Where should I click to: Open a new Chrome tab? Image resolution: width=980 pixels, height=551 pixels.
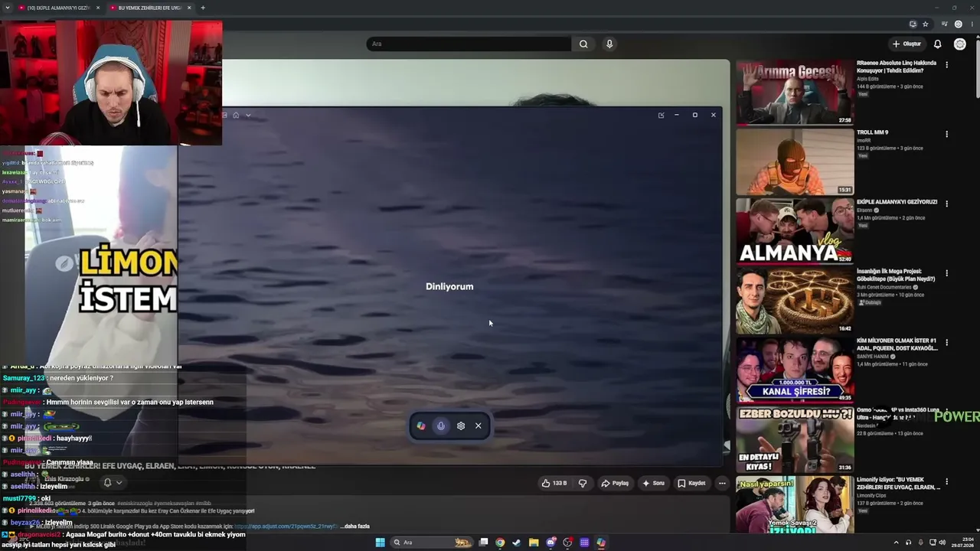pos(203,8)
